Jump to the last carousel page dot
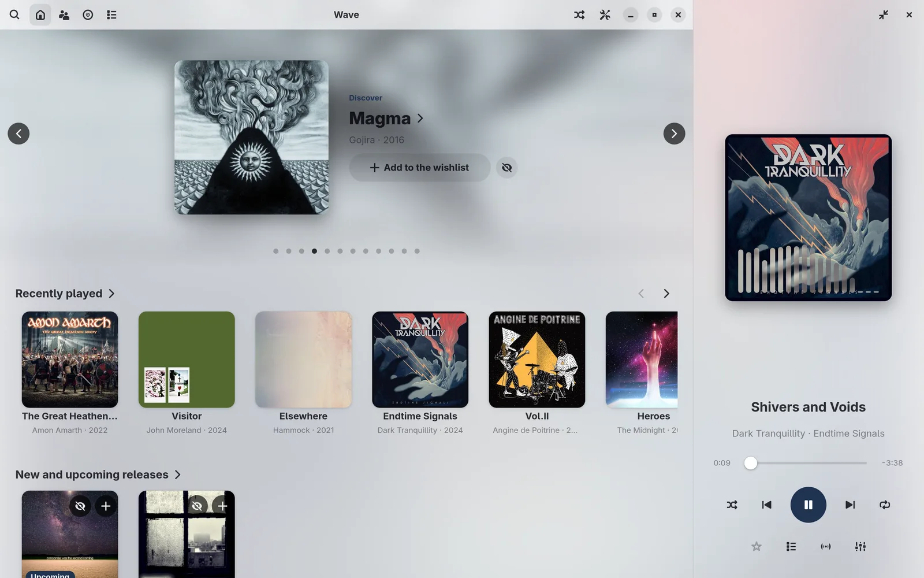 [x=417, y=251]
